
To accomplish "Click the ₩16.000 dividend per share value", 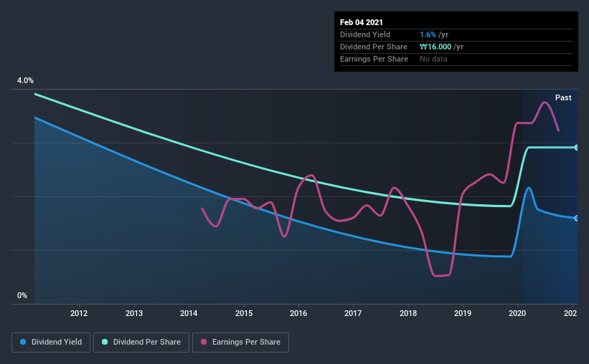I will 435,47.
